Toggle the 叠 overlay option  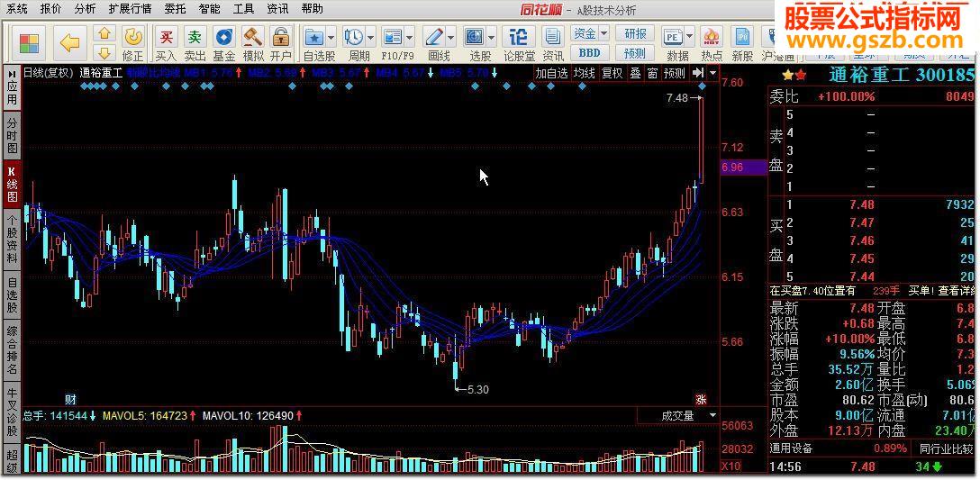click(x=635, y=73)
